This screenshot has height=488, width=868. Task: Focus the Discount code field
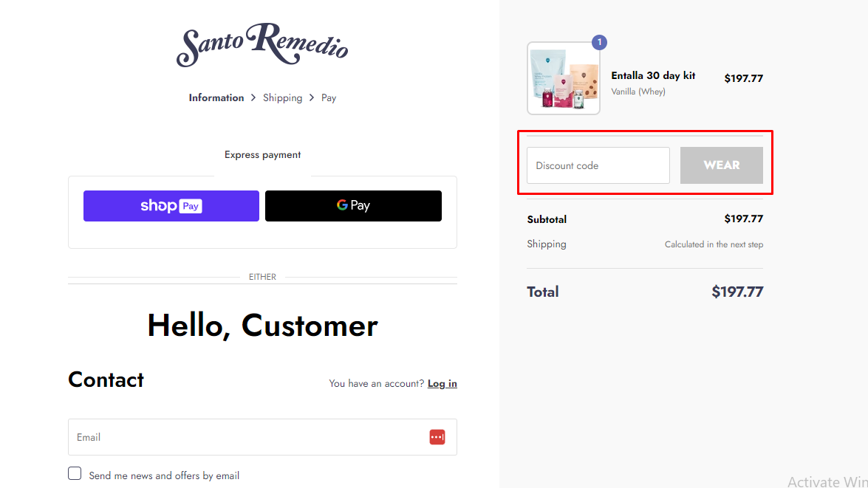pyautogui.click(x=598, y=165)
